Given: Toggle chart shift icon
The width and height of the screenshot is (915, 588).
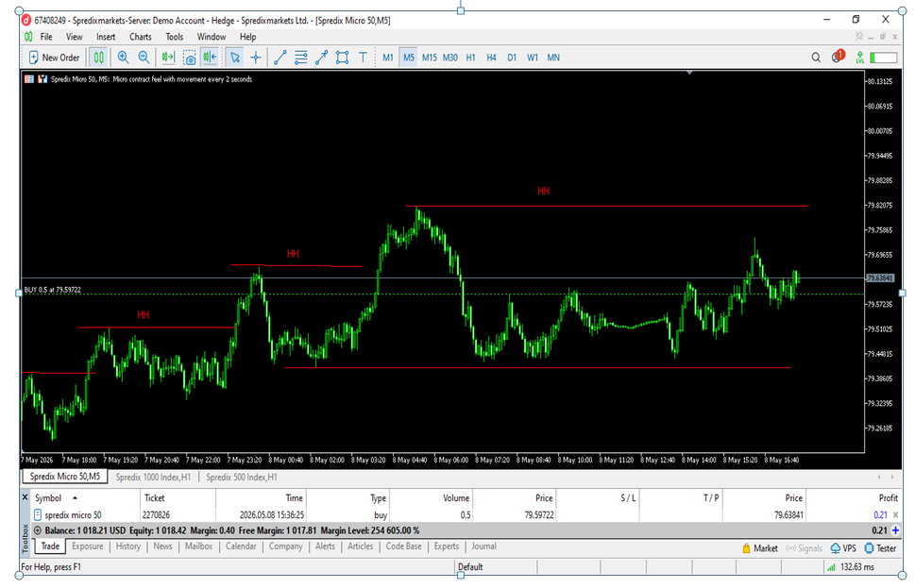Looking at the screenshot, I should click(x=210, y=58).
